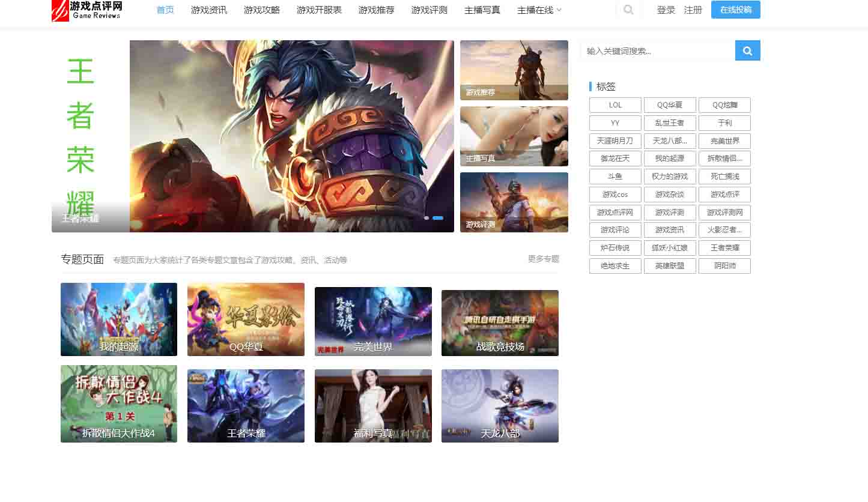The width and height of the screenshot is (868, 502).
Task: Open the 游戏推荐 side banner thumbnail
Action: pos(514,70)
